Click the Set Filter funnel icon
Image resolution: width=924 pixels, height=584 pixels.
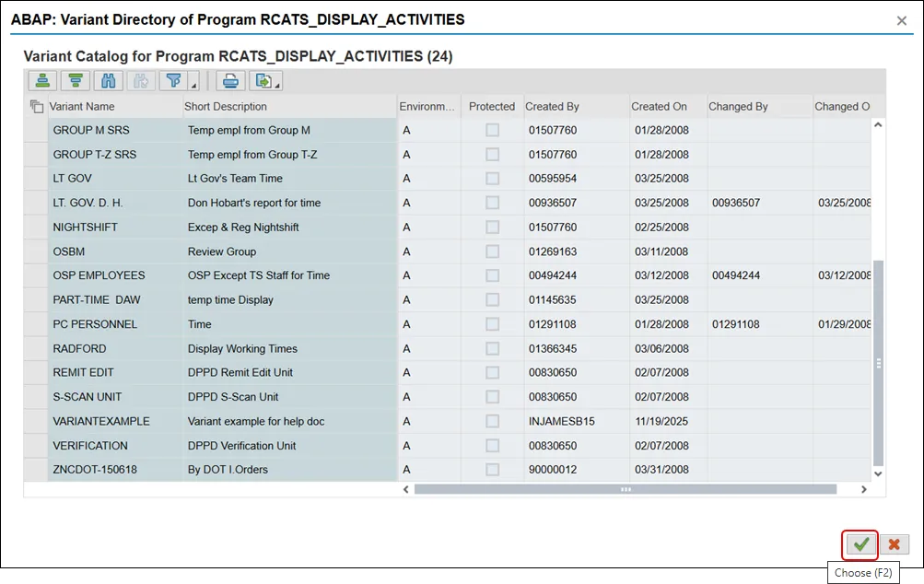tap(172, 81)
